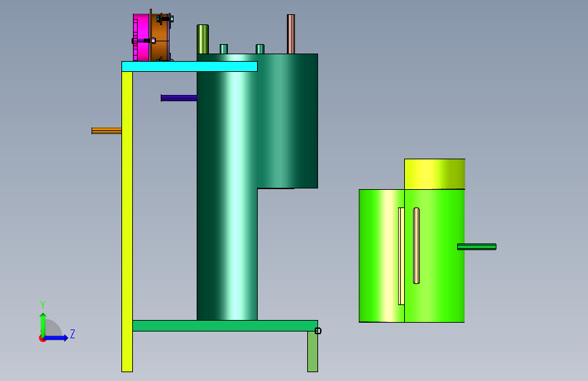
Task: Select the green base plate
Action: pyautogui.click(x=225, y=325)
